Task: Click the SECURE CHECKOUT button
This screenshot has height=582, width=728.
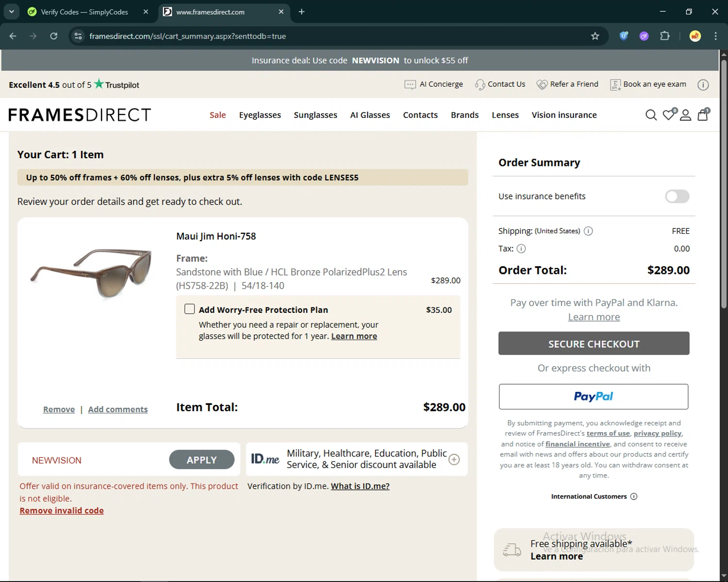Action: 594,344
